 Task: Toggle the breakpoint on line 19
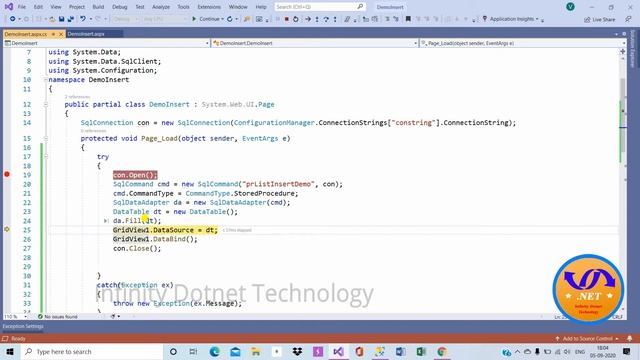[x=7, y=175]
